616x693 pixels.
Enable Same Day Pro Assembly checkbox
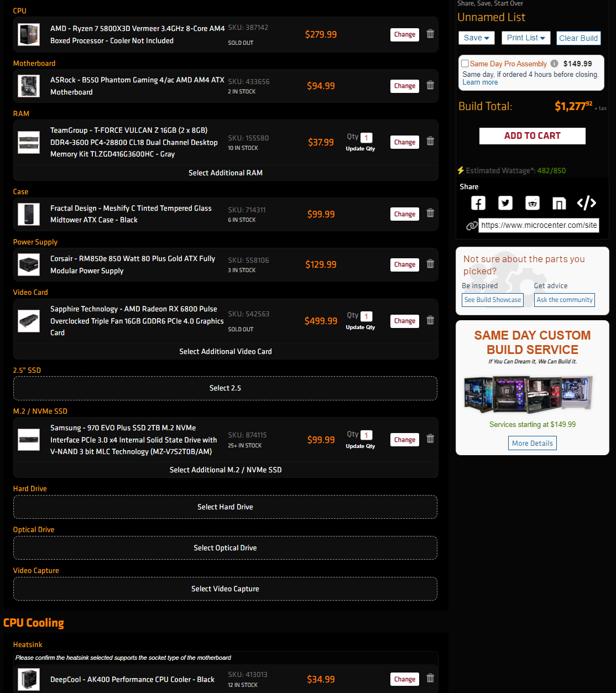pos(465,64)
